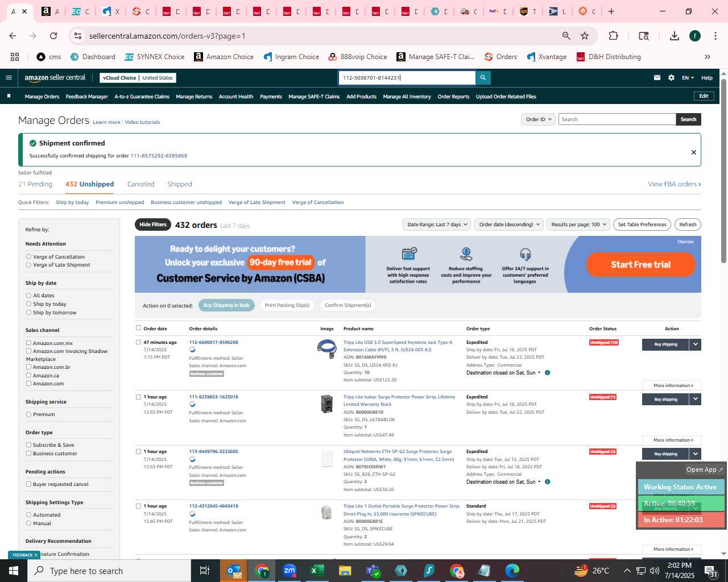Select Verge of Late Shipment radio filter
728x582 pixels.
click(28, 265)
